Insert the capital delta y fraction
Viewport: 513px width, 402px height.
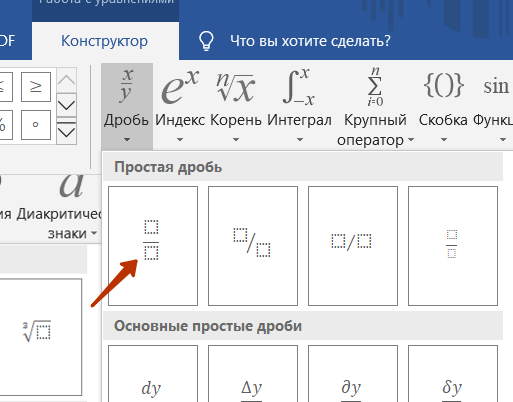click(253, 374)
